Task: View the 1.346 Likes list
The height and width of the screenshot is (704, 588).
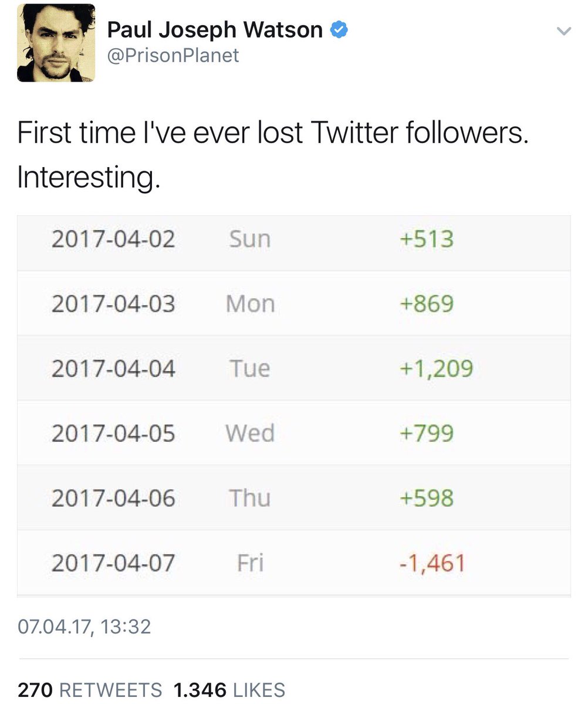Action: (229, 689)
